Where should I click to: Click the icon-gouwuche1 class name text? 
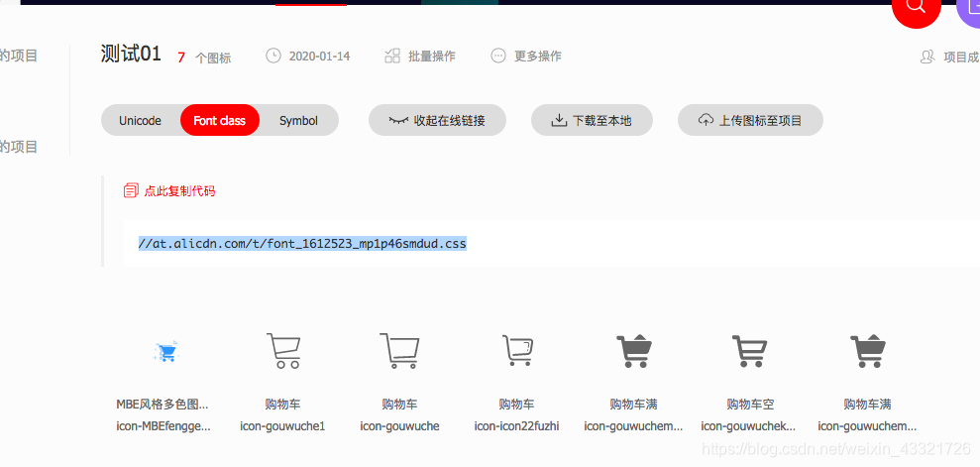(x=283, y=426)
